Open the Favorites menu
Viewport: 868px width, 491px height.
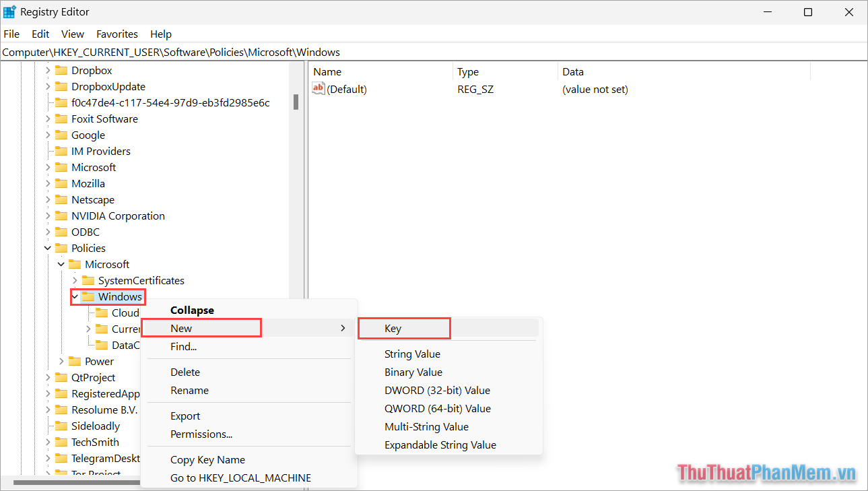(x=116, y=34)
